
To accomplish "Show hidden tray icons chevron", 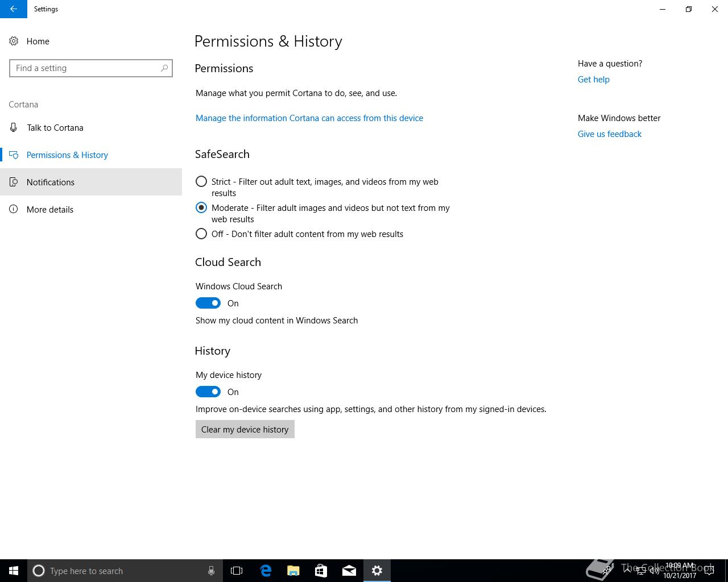I will 627,571.
